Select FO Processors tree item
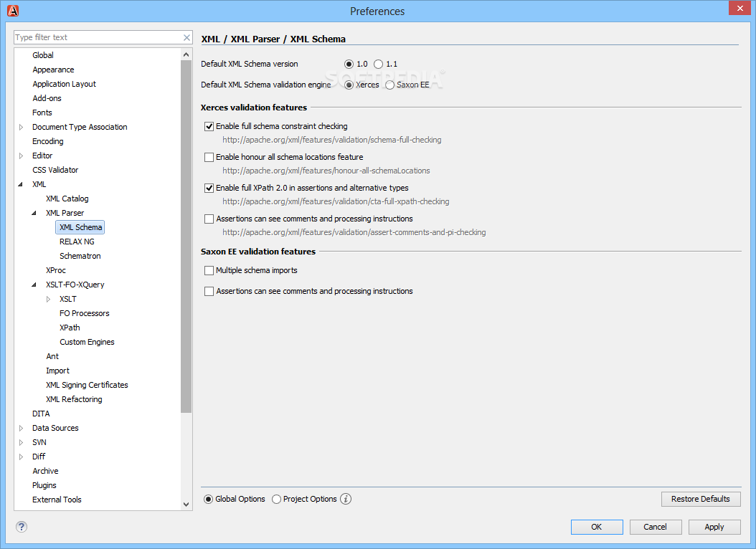This screenshot has height=549, width=756. coord(85,313)
